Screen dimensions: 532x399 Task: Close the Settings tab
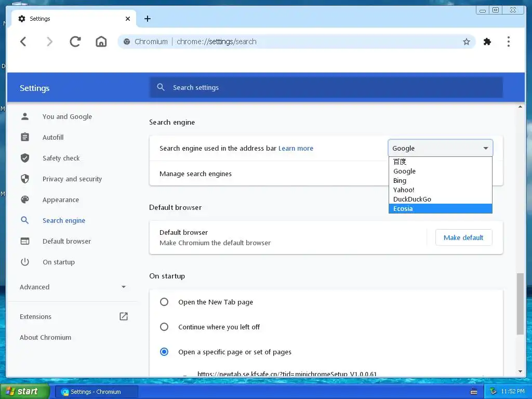(128, 19)
